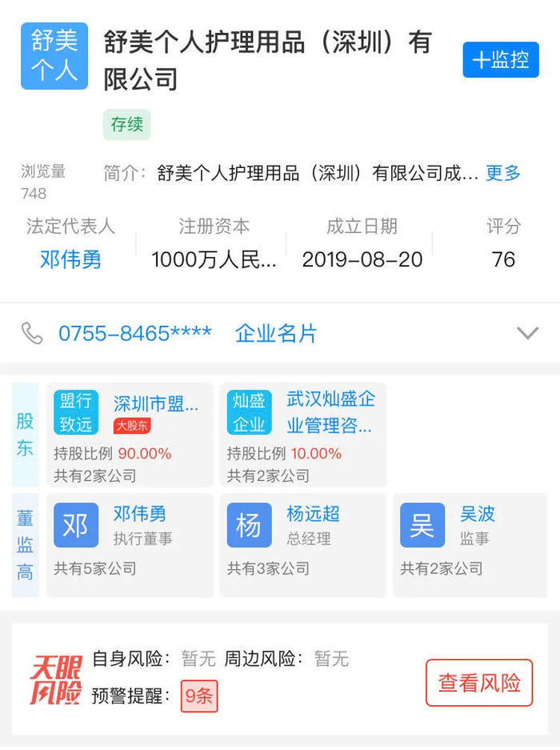Tap 自身风险 暂无 value
The height and width of the screenshot is (750, 560).
(198, 659)
